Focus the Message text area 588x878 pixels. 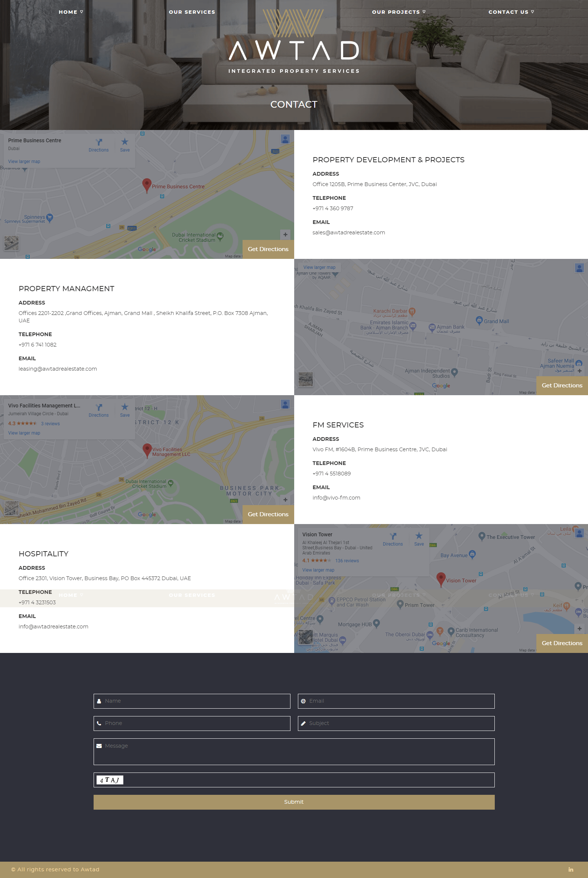pyautogui.click(x=294, y=752)
